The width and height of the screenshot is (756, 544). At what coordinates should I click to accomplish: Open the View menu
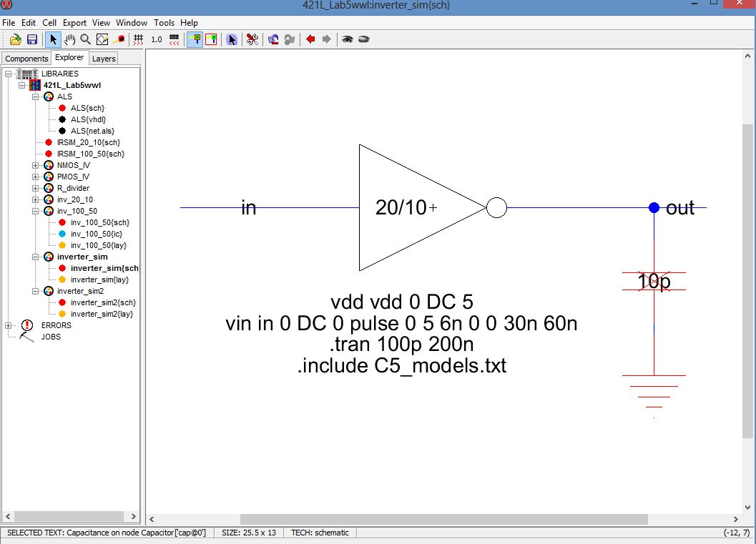[x=102, y=23]
